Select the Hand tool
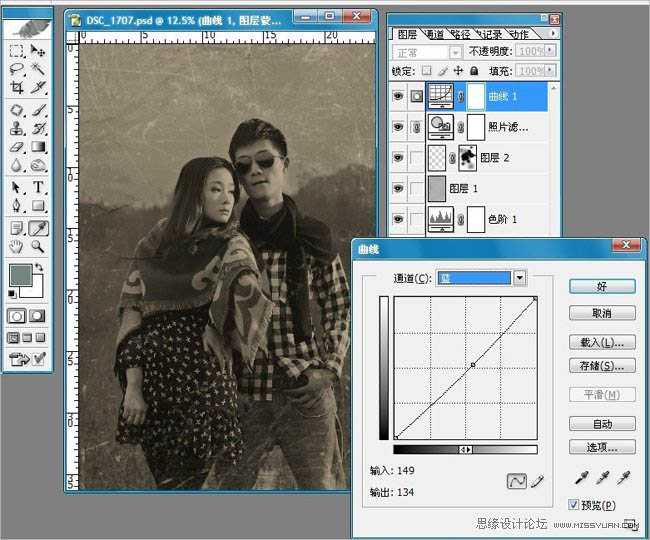Screen dimensions: 650x540 (x=17, y=247)
